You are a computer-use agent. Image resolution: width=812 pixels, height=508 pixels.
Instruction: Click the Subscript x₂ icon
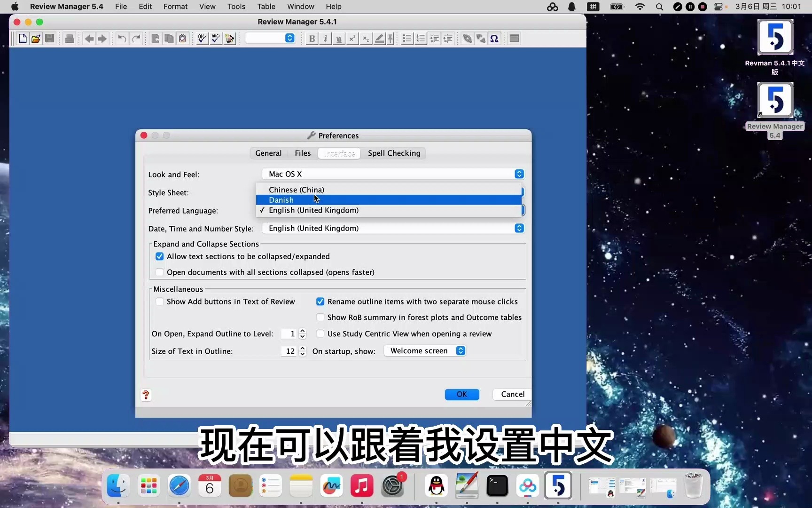[x=366, y=39]
